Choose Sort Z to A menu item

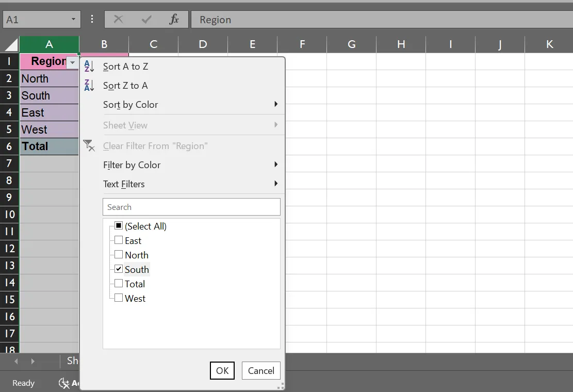pos(183,86)
